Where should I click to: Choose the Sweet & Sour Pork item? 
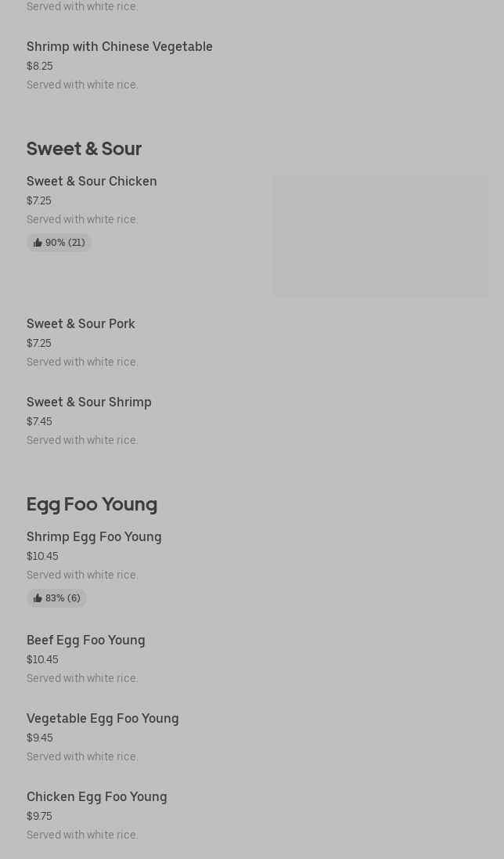tap(81, 324)
